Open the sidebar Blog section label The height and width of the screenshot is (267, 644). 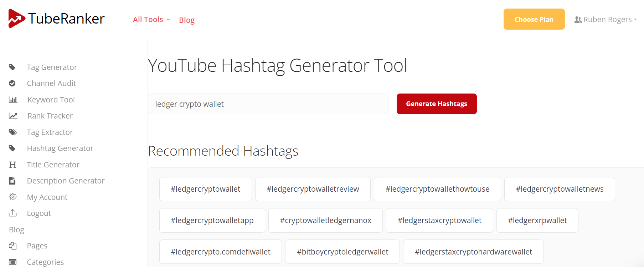coord(16,230)
